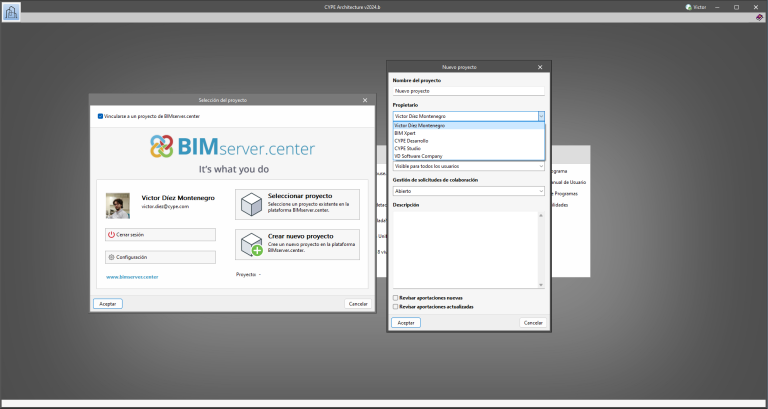The width and height of the screenshot is (768, 409).
Task: Click the BIMserver.center logo
Action: 233,146
